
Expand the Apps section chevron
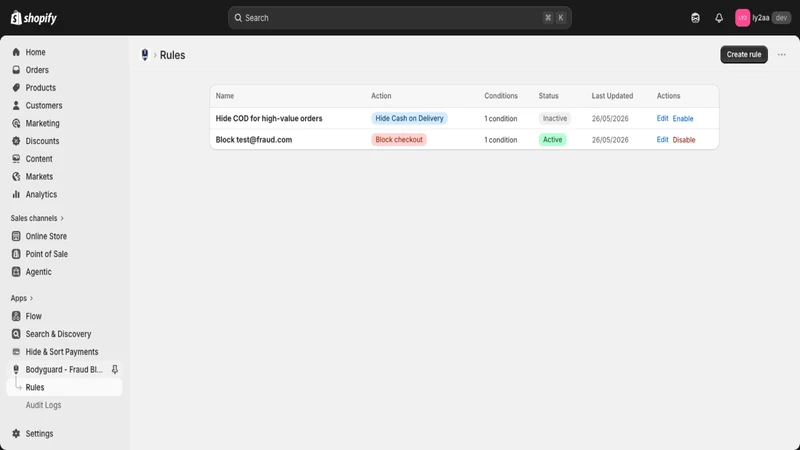[31, 298]
